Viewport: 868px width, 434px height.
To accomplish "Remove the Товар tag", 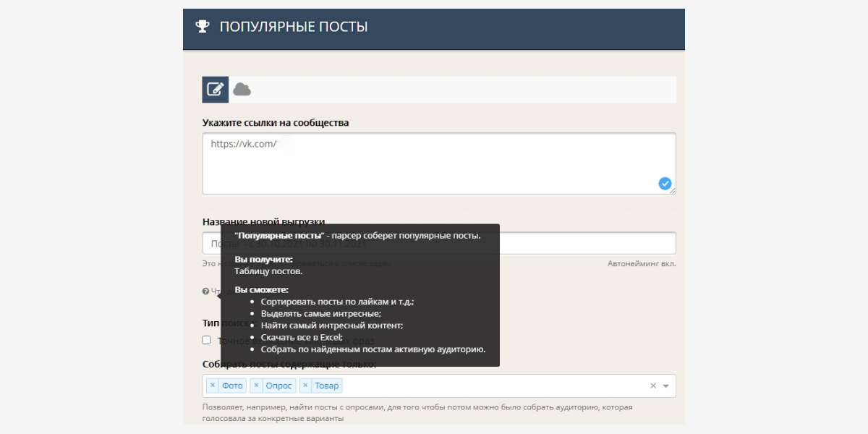I will click(305, 386).
